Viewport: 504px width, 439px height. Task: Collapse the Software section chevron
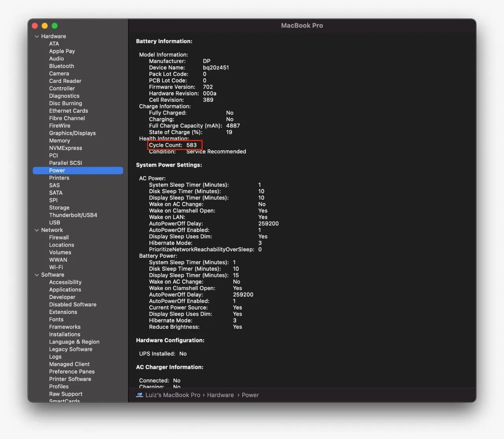click(x=37, y=275)
